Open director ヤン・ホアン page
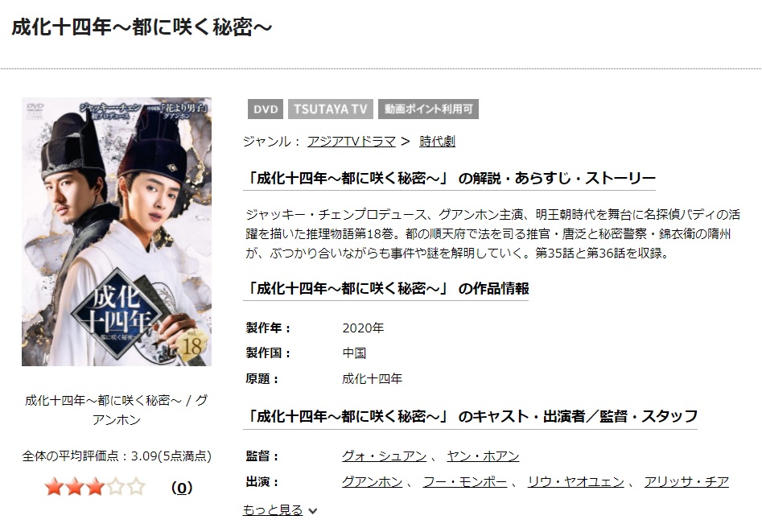762x532 pixels. (x=483, y=456)
